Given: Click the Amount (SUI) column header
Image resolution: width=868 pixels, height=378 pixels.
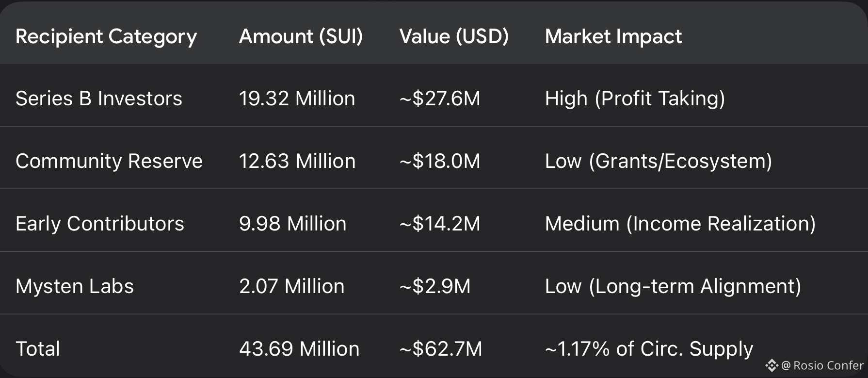Looking at the screenshot, I should 301,36.
